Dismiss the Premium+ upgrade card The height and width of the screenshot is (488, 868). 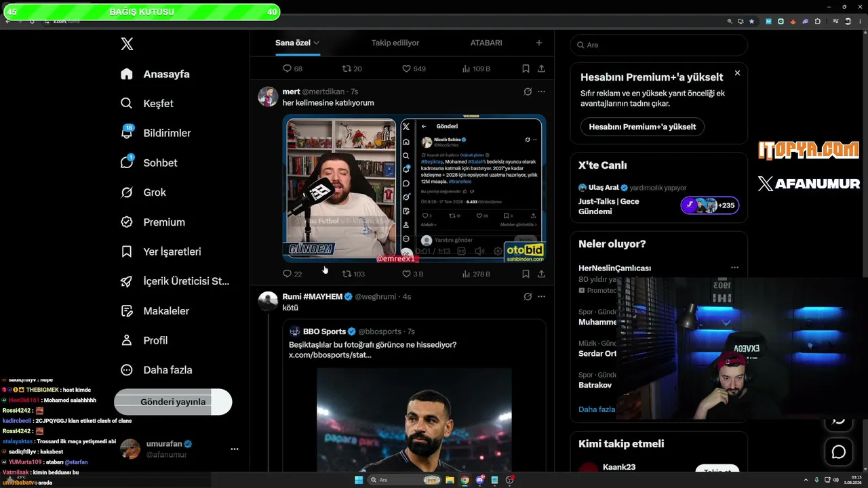point(737,73)
